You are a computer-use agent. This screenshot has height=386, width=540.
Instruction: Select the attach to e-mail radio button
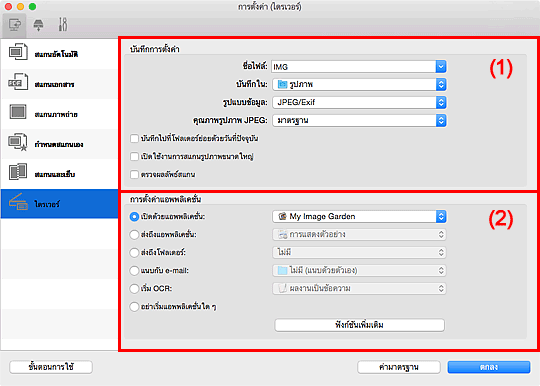[134, 270]
